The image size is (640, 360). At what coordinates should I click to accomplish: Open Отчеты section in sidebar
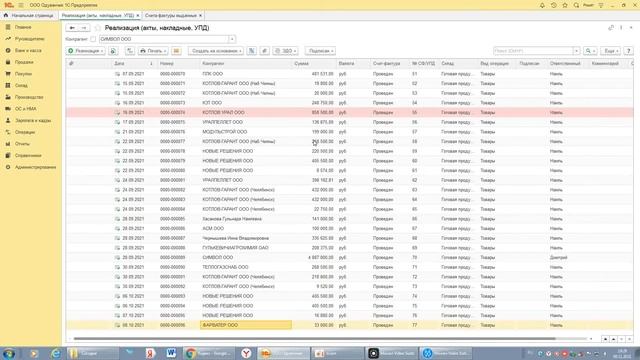pos(22,144)
